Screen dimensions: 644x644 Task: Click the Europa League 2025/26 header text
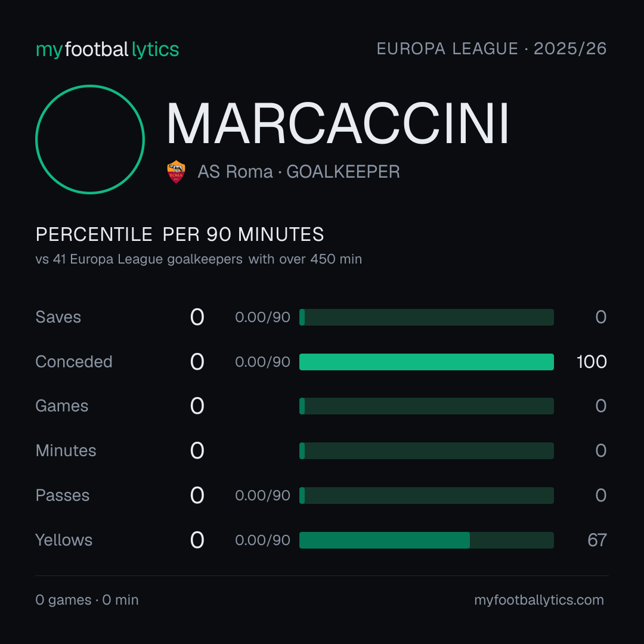tap(491, 49)
